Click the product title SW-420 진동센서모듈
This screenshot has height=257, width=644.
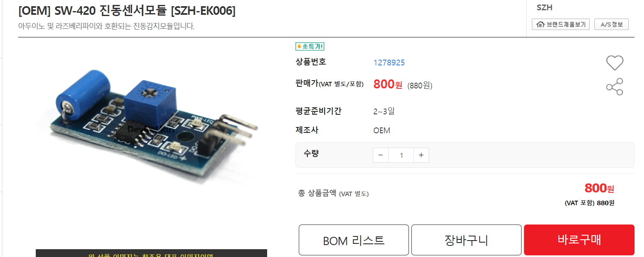(127, 11)
